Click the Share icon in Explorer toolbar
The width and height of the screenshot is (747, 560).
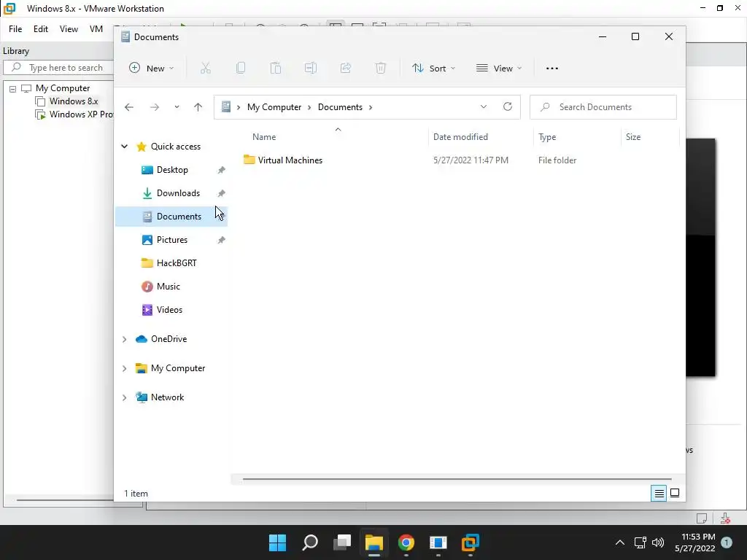tap(345, 68)
